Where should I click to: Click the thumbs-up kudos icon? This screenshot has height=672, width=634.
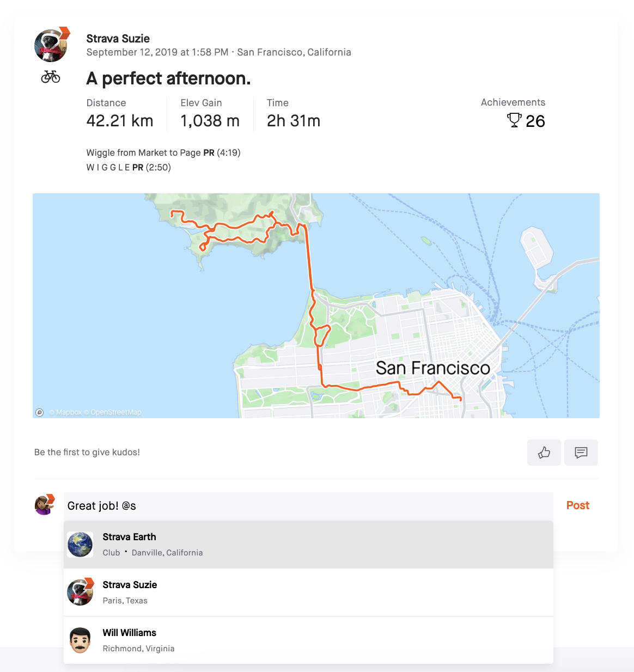pyautogui.click(x=544, y=453)
